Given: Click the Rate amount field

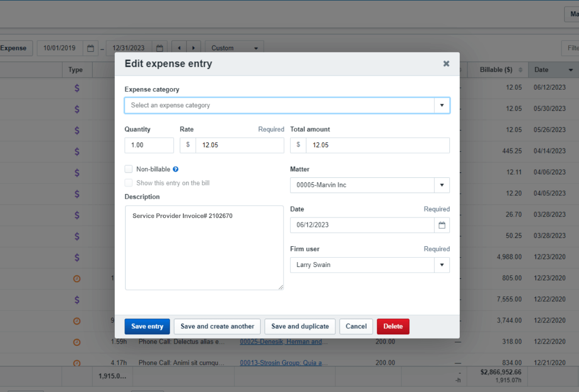Looking at the screenshot, I should point(239,145).
